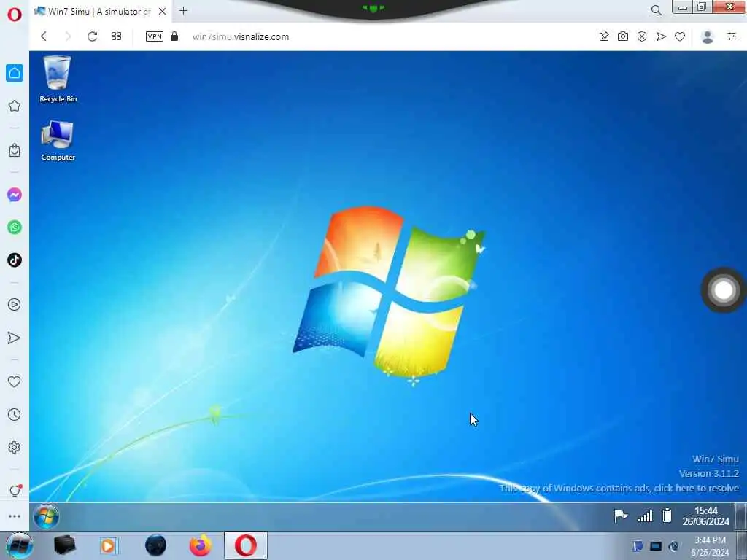
Task: Open the shopping bag sidebar icon
Action: tap(15, 150)
